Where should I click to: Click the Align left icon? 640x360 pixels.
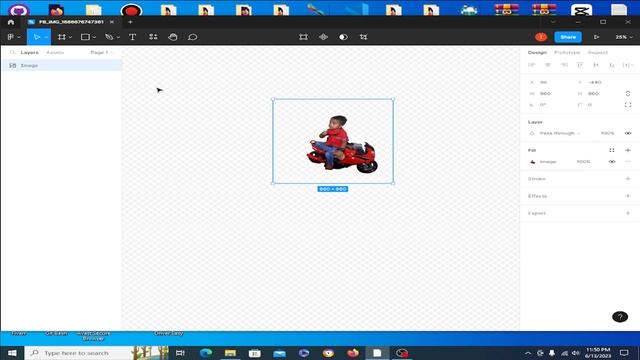pos(531,65)
